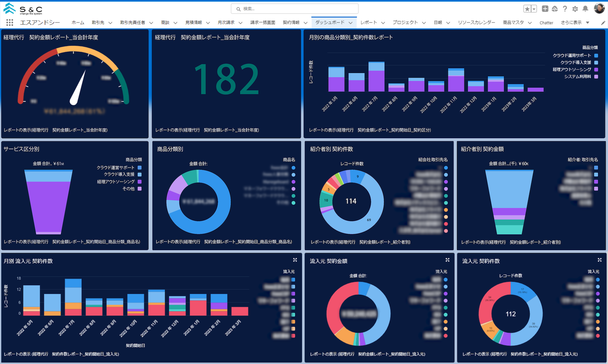The width and height of the screenshot is (608, 364).
Task: Expand the 流入元 契約金額 chart
Action: click(447, 260)
